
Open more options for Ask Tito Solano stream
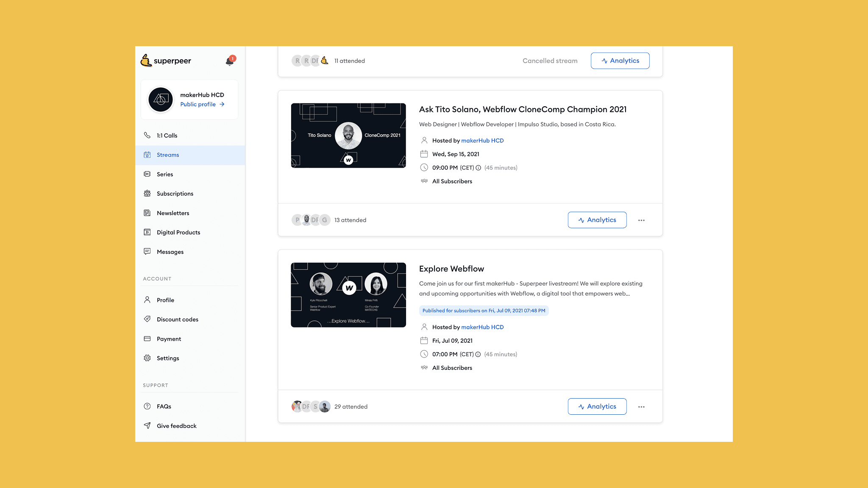[641, 220]
